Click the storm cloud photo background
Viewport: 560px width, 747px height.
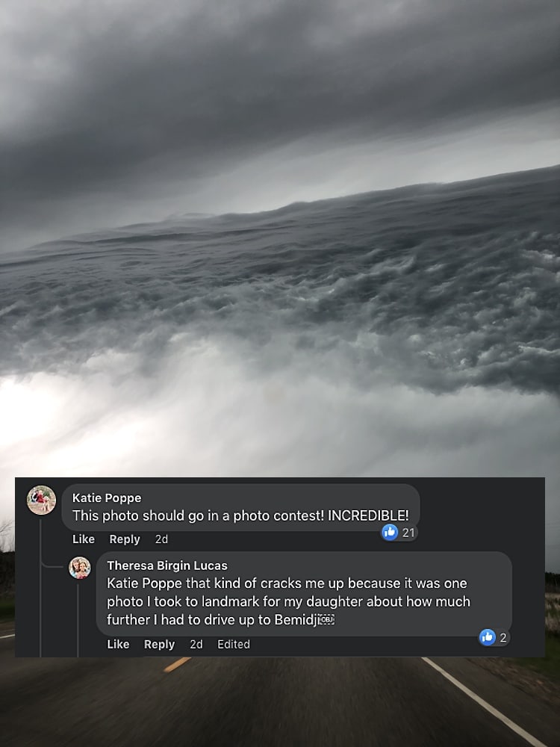[x=280, y=238]
